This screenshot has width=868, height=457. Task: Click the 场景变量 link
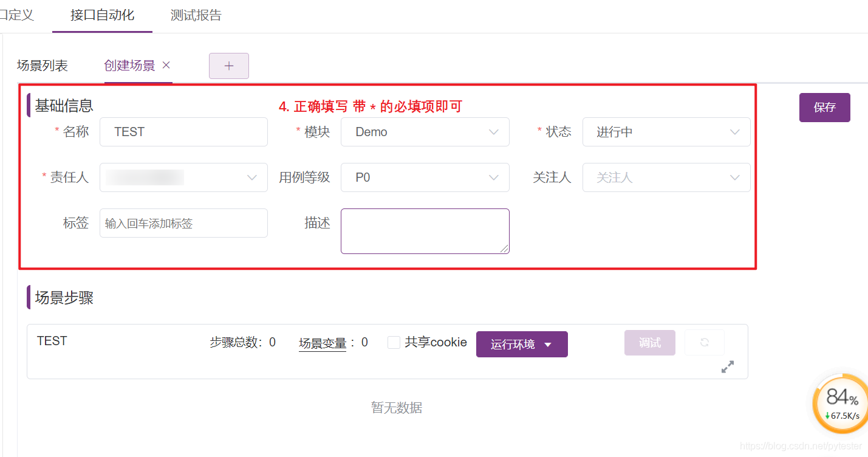pyautogui.click(x=322, y=343)
